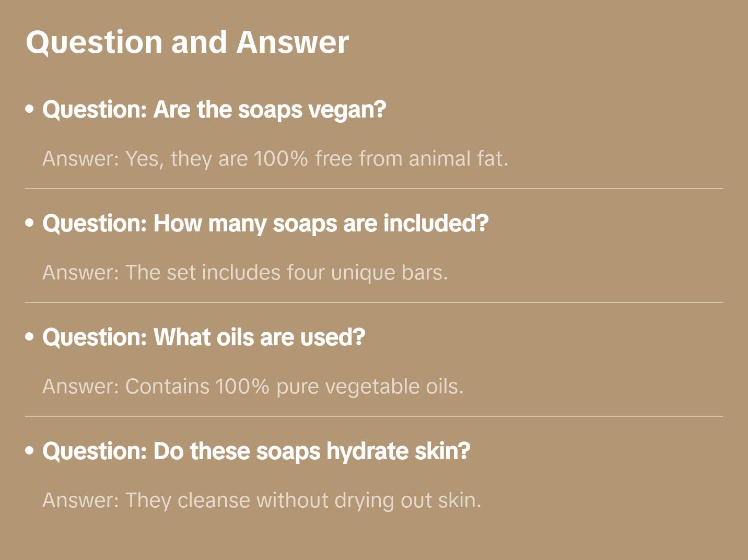Select the question 'Do these soaps hydrate skin?'
This screenshot has height=560, width=748.
[256, 451]
